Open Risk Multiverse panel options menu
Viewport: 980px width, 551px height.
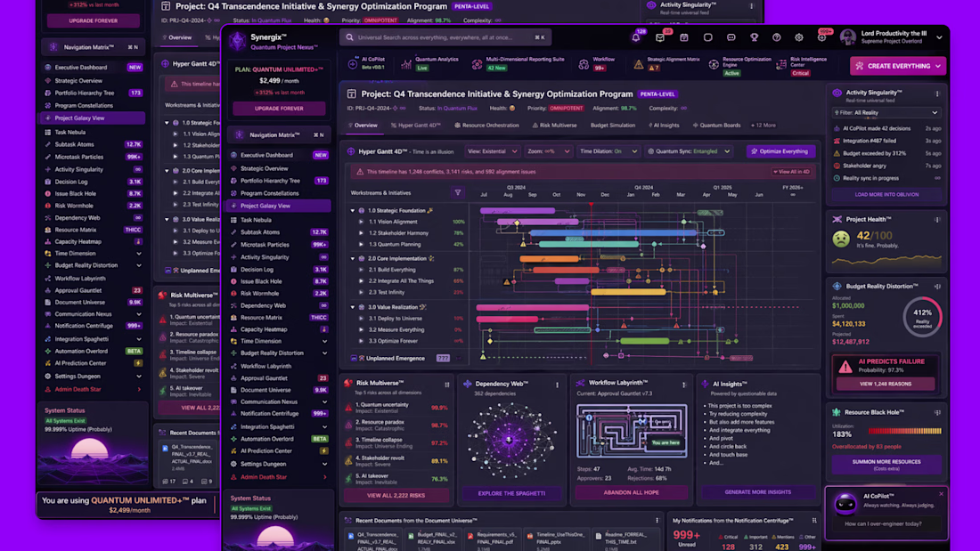click(447, 385)
